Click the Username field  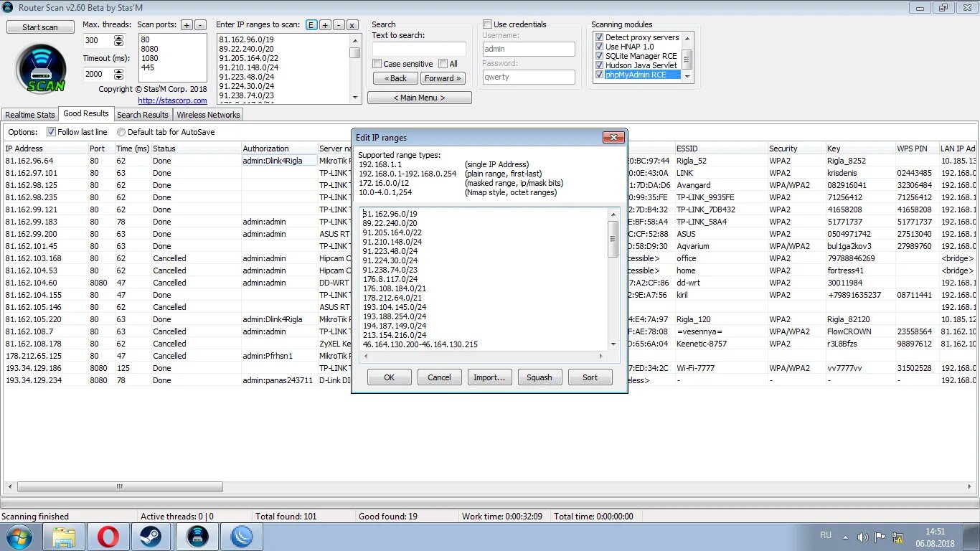[528, 49]
